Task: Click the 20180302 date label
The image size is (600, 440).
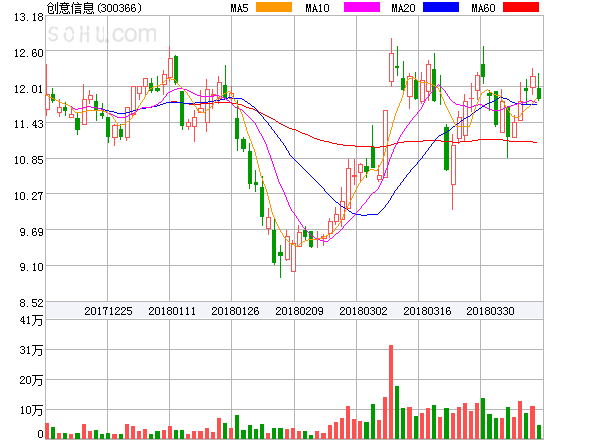Action: (x=363, y=311)
